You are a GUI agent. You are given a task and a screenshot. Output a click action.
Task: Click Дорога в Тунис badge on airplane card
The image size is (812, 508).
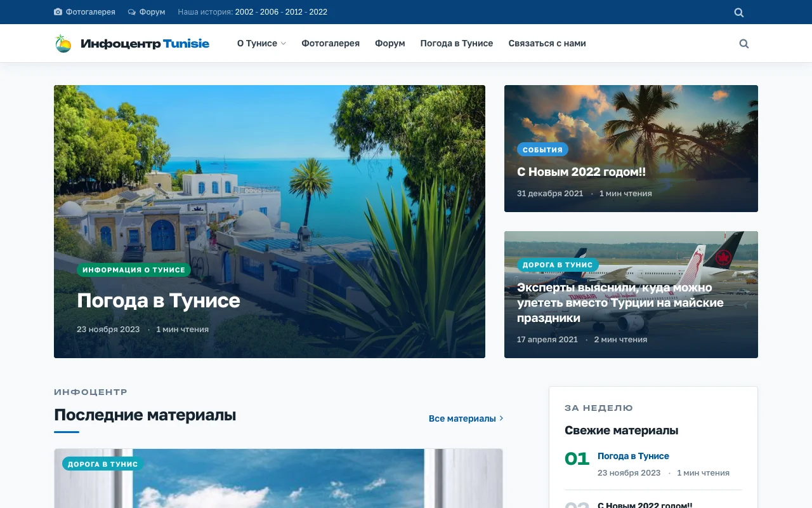[558, 265]
